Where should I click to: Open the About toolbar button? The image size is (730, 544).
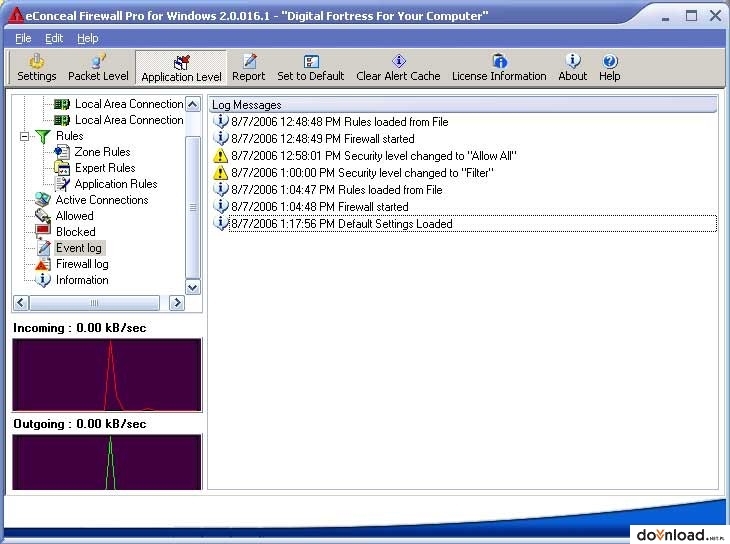point(573,68)
